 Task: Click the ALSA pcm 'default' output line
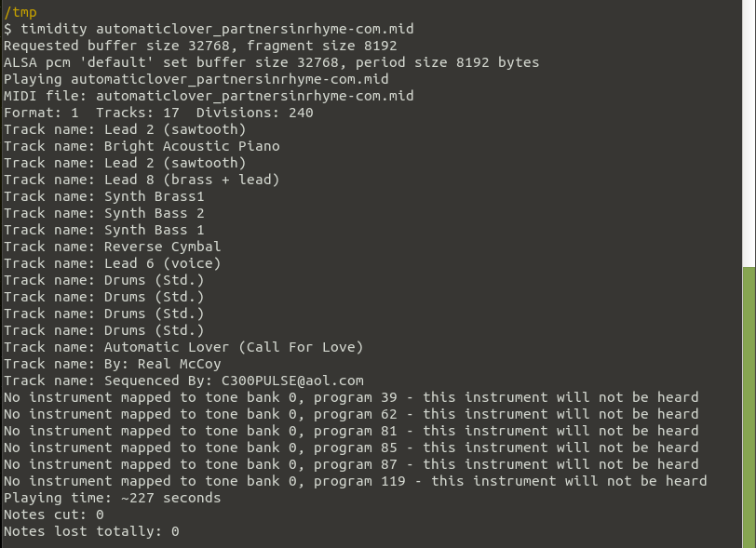pyautogui.click(x=272, y=62)
